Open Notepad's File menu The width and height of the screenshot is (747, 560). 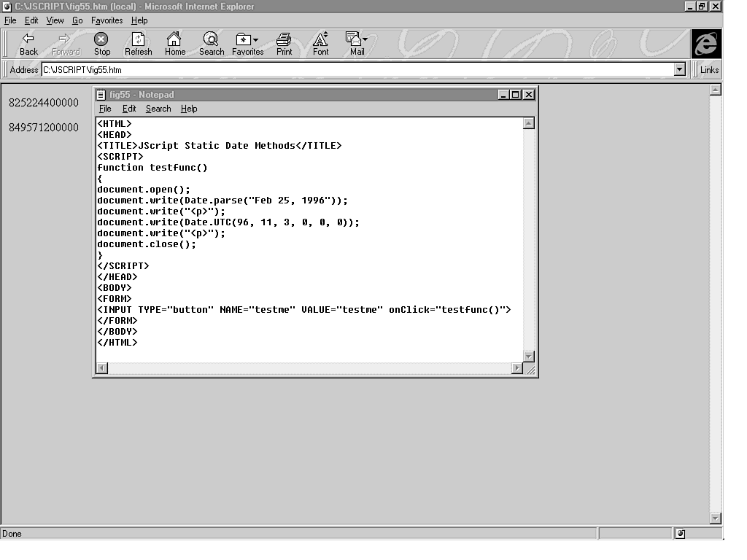pos(105,109)
